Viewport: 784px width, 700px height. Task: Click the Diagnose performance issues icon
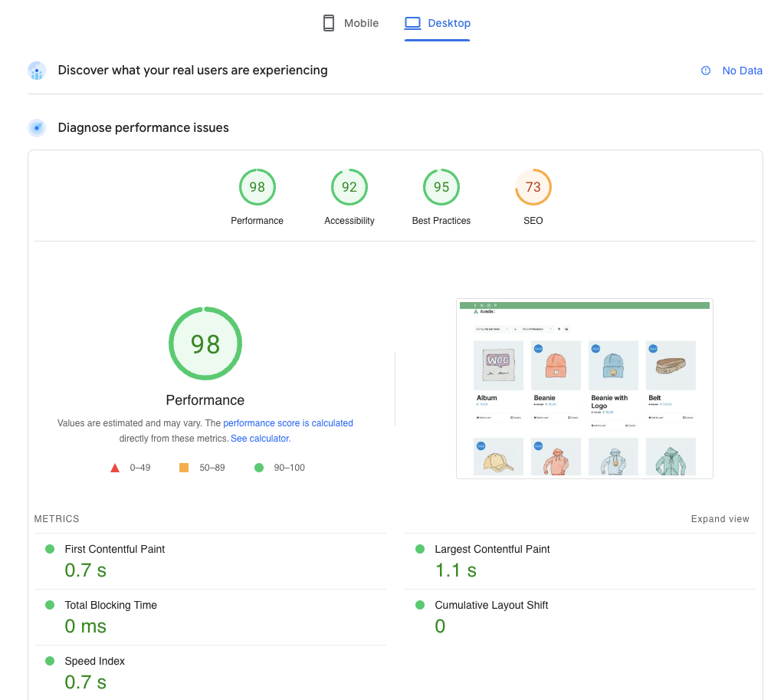pos(37,127)
